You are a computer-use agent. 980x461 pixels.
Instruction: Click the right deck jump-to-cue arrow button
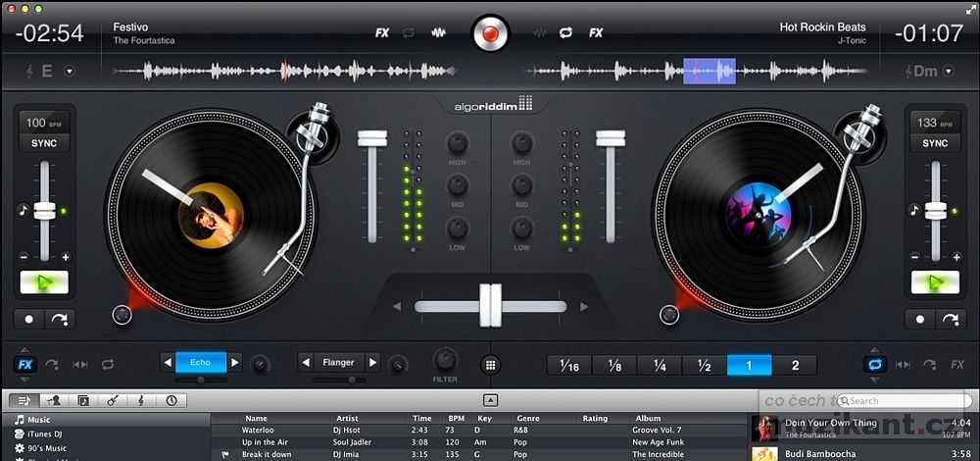tap(950, 319)
